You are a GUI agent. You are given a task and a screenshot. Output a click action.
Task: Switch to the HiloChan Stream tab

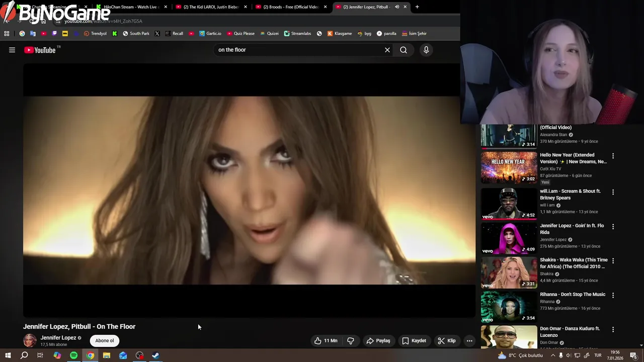132,7
